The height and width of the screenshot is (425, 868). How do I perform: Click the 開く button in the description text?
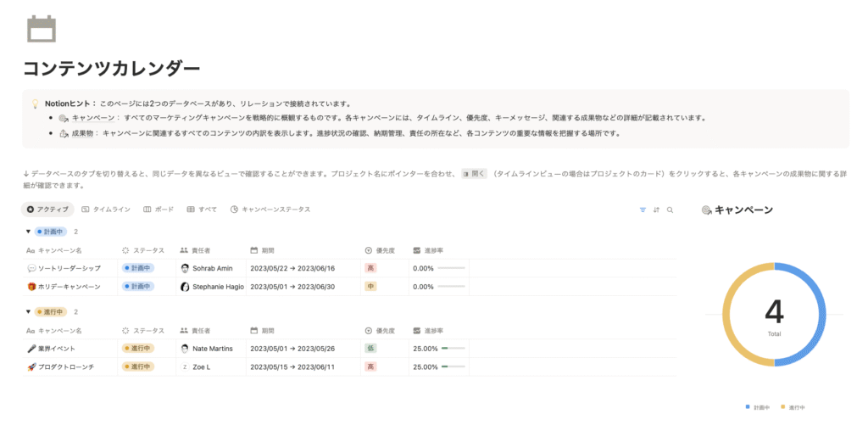474,174
